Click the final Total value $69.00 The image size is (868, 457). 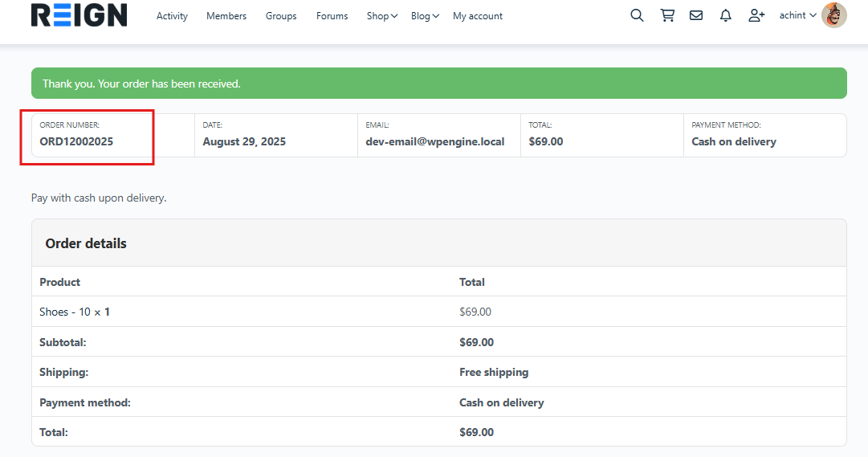pyautogui.click(x=477, y=432)
